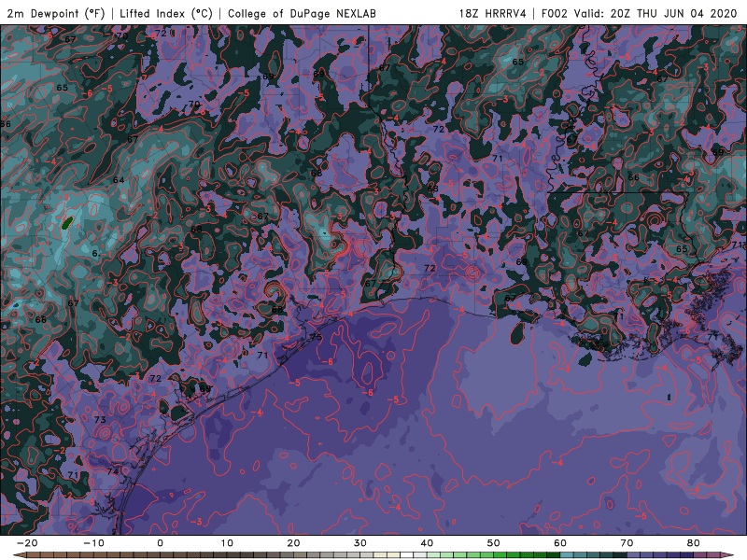Click the 73 dewpoint value on the map
The height and width of the screenshot is (560, 747).
click(100, 419)
